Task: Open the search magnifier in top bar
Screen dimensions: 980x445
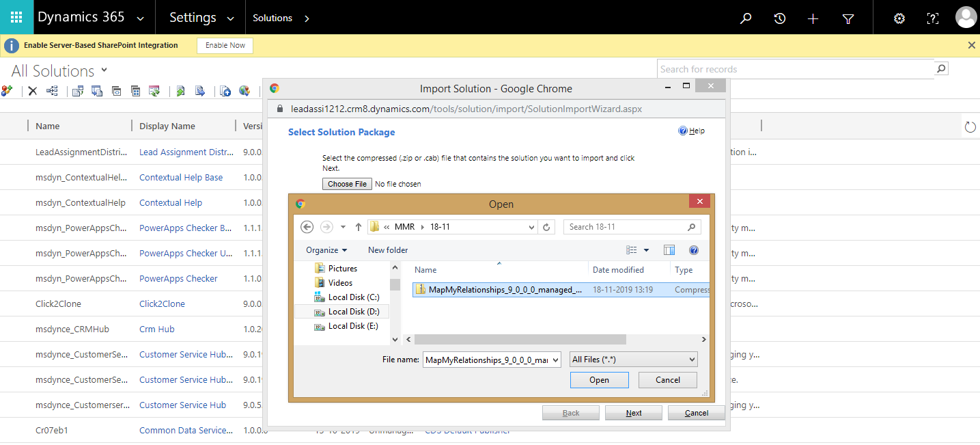Action: pos(746,18)
